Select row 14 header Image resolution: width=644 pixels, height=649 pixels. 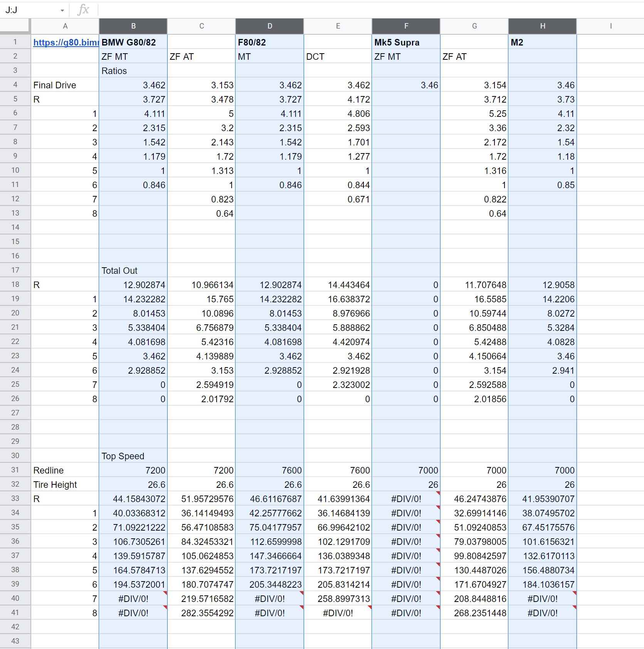(15, 227)
